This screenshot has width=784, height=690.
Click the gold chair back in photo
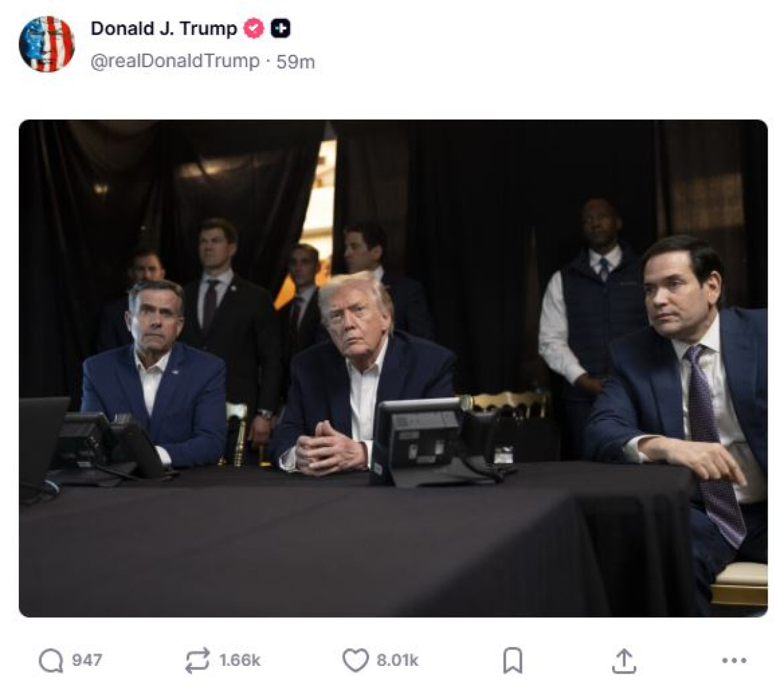point(511,404)
